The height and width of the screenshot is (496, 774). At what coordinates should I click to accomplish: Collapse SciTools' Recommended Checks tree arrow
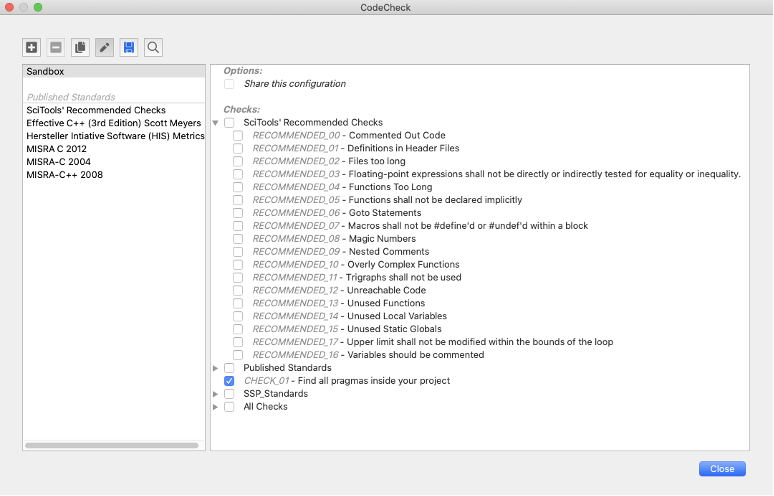(216, 122)
